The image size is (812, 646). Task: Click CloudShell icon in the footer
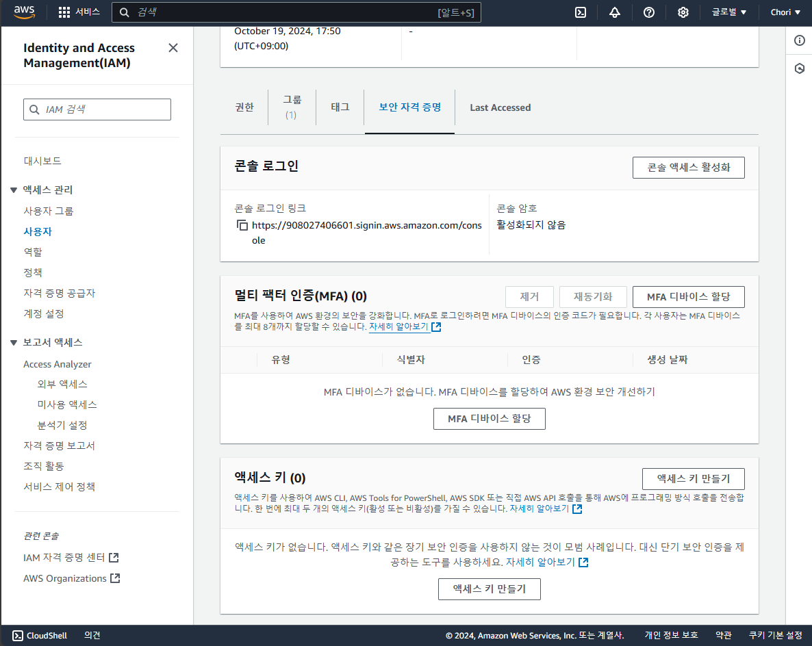point(18,636)
